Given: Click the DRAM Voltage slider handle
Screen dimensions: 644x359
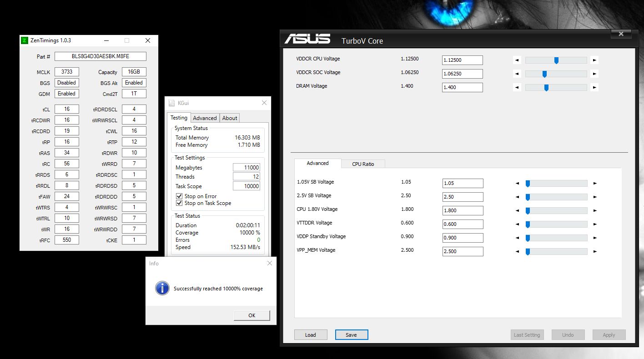Looking at the screenshot, I should point(546,87).
